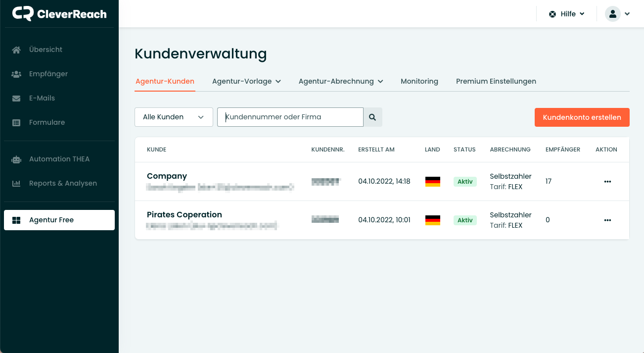Click the Kundenkonto erstellen button
This screenshot has height=353, width=644.
582,117
